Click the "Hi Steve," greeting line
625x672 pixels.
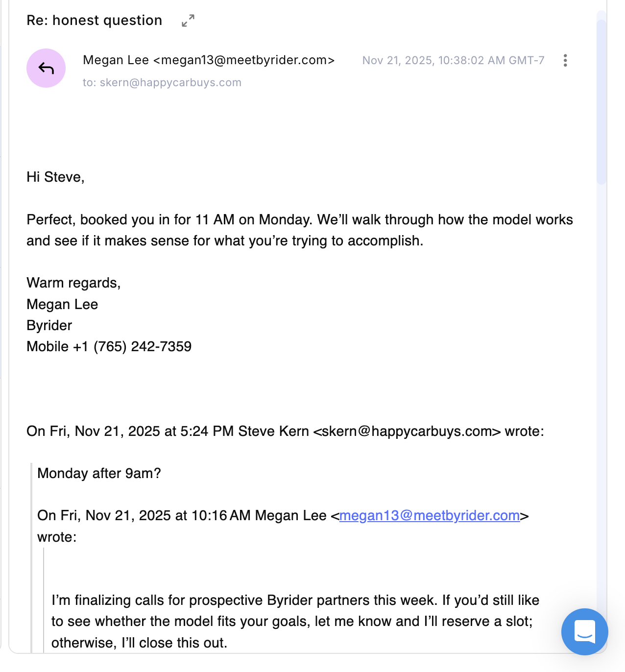click(x=55, y=177)
